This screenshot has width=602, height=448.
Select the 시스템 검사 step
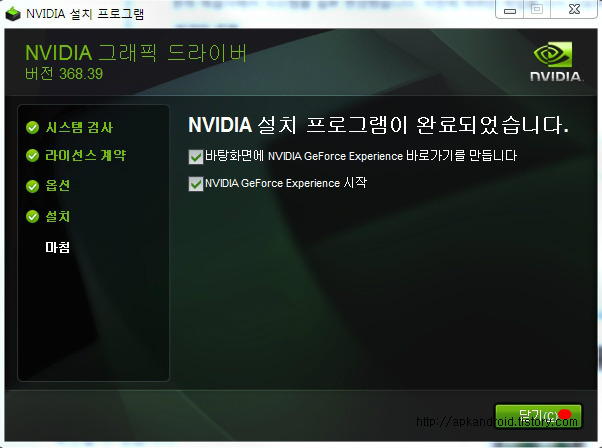pyautogui.click(x=79, y=127)
